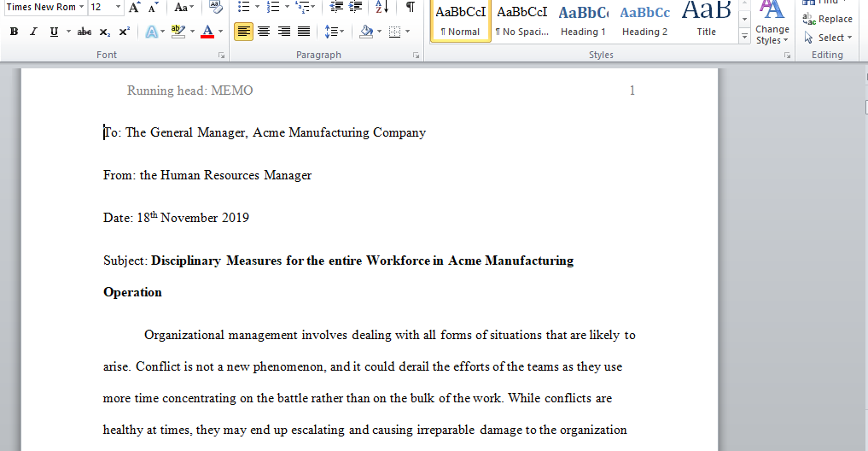
Task: Click the 'From: the Human Resources Manager' line
Action: pyautogui.click(x=207, y=176)
